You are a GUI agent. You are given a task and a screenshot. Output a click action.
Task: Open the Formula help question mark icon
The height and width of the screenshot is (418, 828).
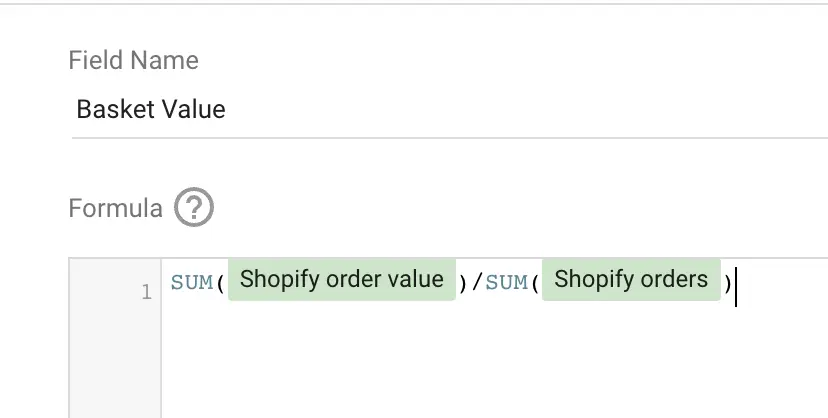click(194, 207)
